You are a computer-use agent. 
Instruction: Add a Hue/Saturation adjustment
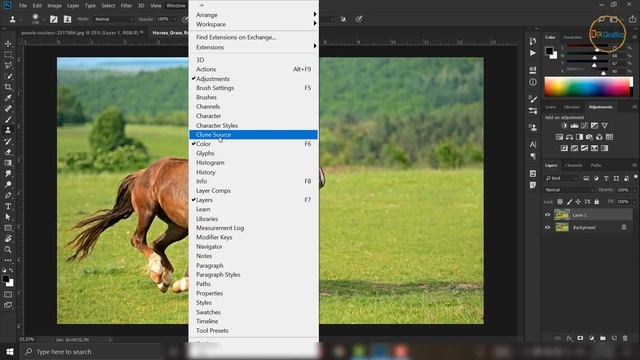click(x=559, y=137)
